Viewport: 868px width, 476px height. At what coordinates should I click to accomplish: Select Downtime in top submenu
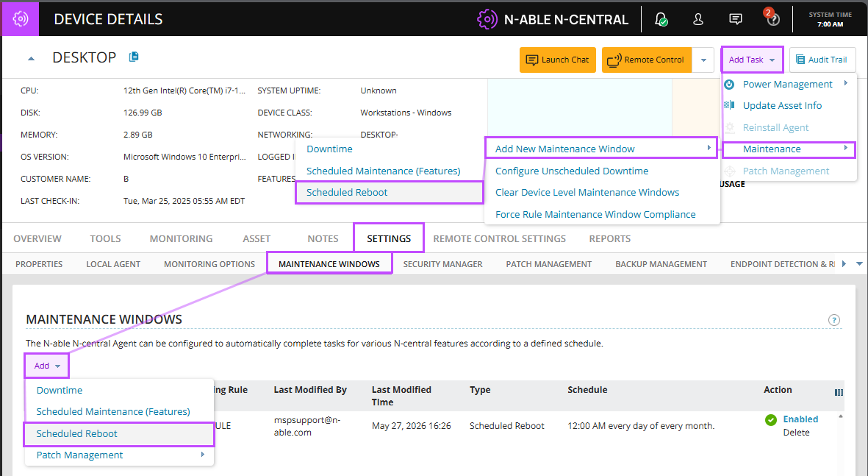(329, 149)
